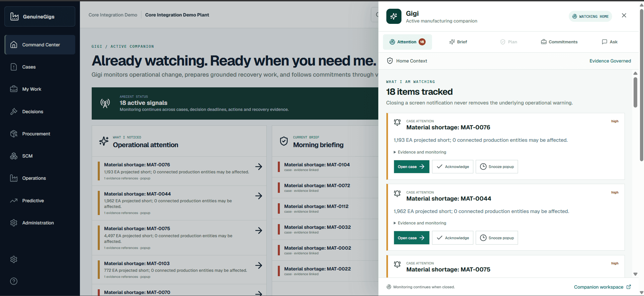Open Command Center home icon

[14, 45]
